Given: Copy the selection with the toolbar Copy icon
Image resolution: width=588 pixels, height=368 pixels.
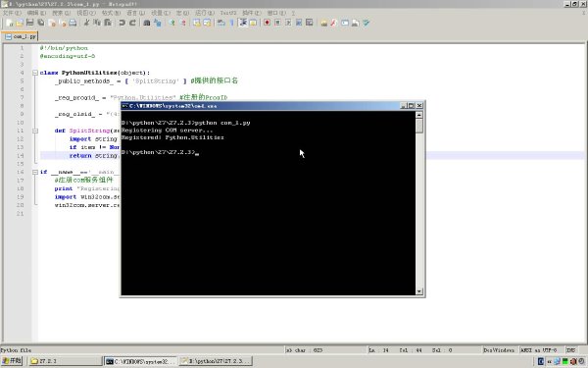Looking at the screenshot, I should [x=97, y=23].
